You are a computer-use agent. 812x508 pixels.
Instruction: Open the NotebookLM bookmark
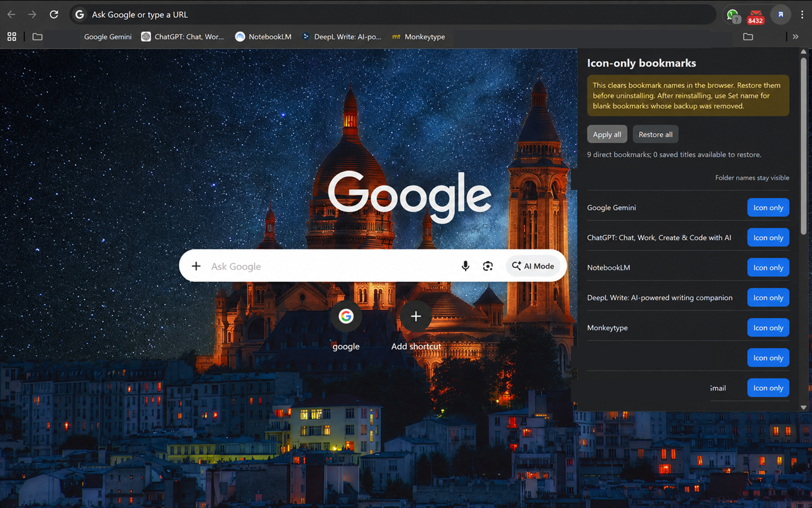point(263,37)
